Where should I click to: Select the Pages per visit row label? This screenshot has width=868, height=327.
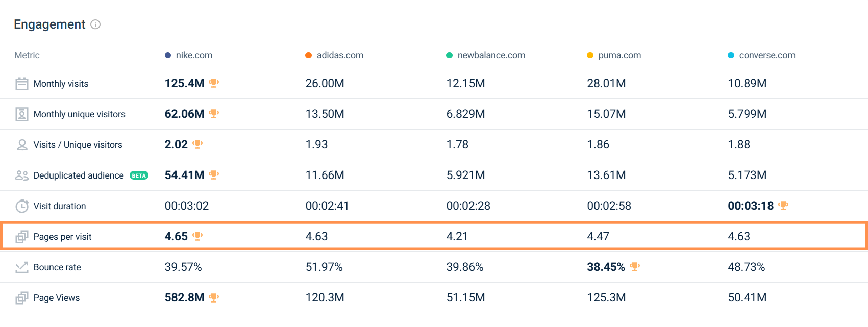[62, 237]
